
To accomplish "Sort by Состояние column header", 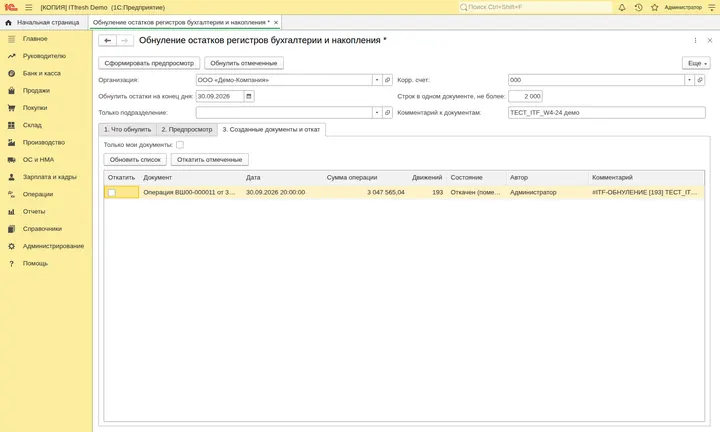I will tap(477, 178).
